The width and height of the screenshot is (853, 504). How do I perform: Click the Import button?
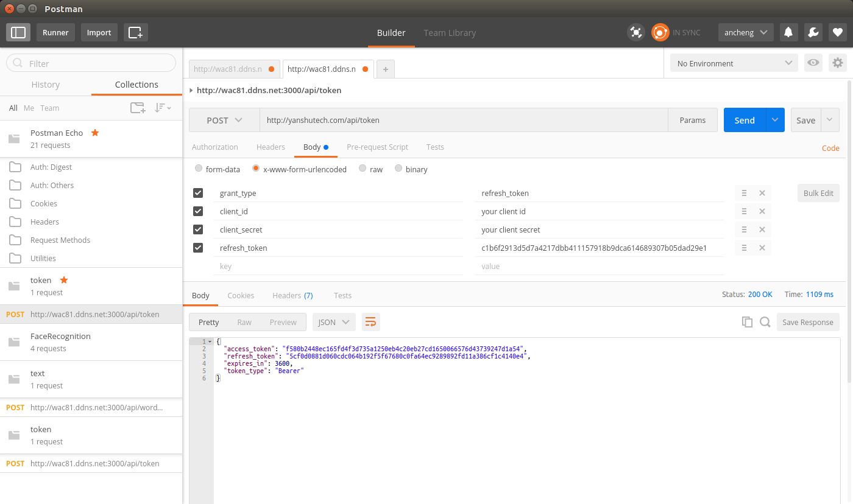tap(99, 32)
